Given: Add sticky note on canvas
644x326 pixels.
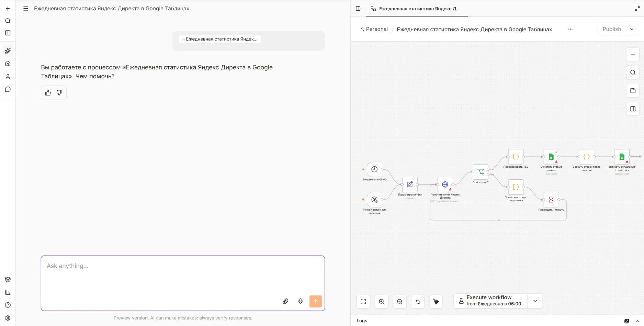Looking at the screenshot, I should click(x=633, y=91).
